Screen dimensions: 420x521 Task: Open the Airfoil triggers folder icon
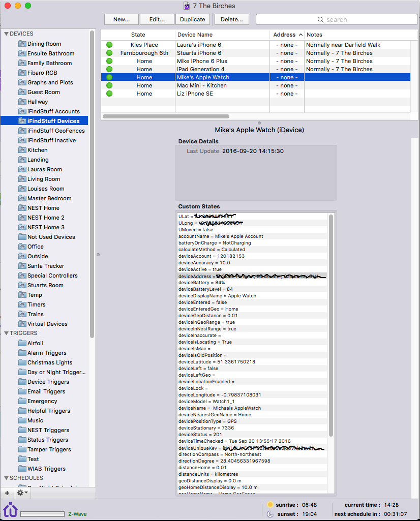click(x=22, y=343)
